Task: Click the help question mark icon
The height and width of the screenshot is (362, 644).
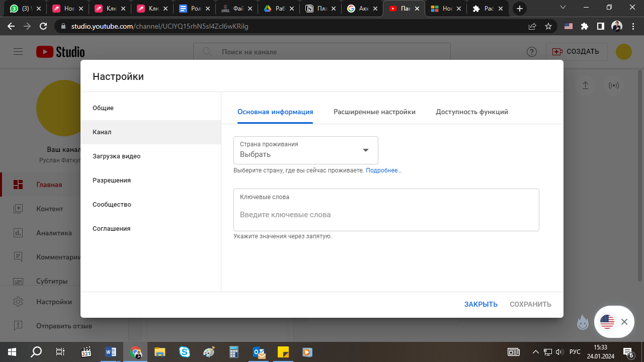Action: click(531, 52)
